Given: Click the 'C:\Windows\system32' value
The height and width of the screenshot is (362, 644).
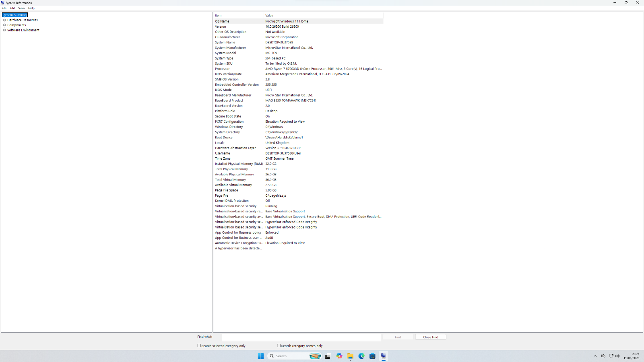Looking at the screenshot, I should click(x=281, y=132).
